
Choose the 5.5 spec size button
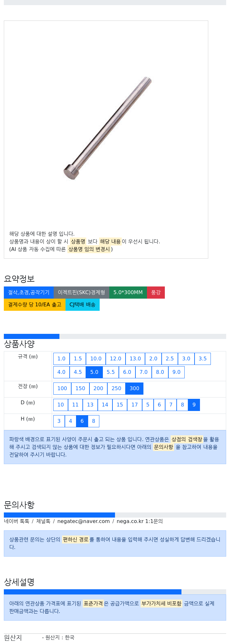coord(111,372)
